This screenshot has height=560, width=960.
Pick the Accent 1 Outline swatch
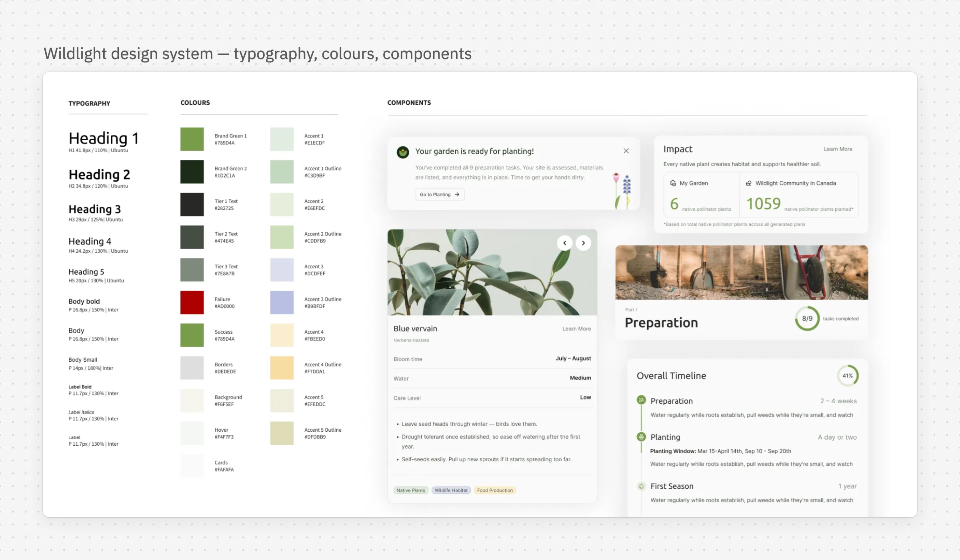tap(282, 172)
